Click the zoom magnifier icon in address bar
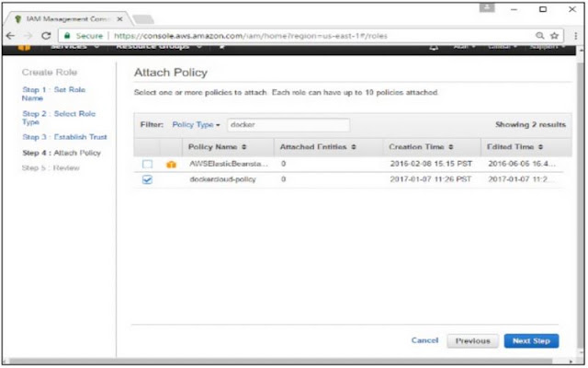Screen dimensions: 588x368 coord(539,36)
